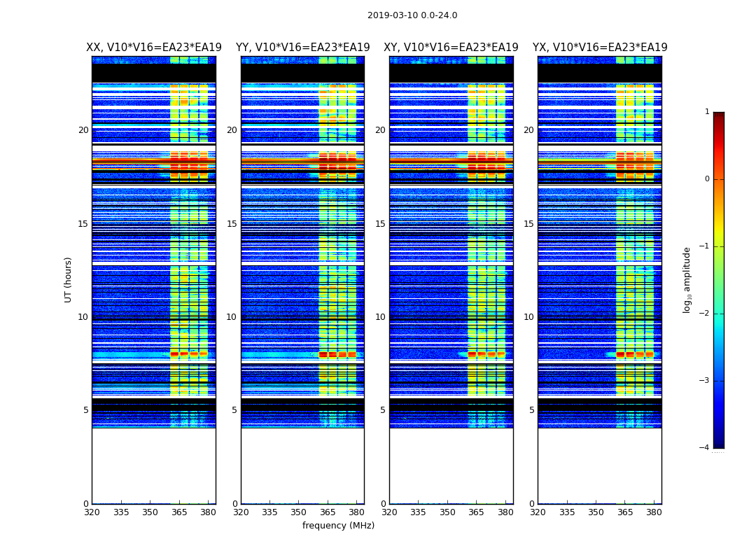Click the YX, V10*V16=EA23*EA19 panel title
This screenshot has width=735, height=560.
click(600, 48)
